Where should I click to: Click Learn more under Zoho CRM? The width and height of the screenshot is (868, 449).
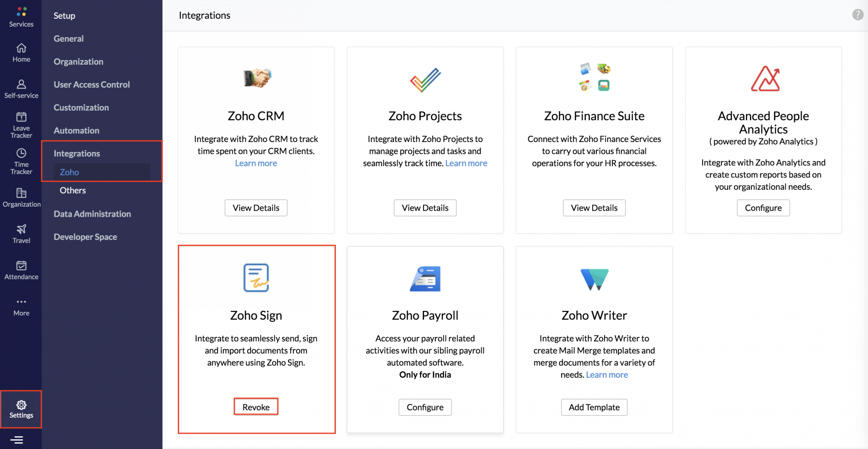click(256, 163)
